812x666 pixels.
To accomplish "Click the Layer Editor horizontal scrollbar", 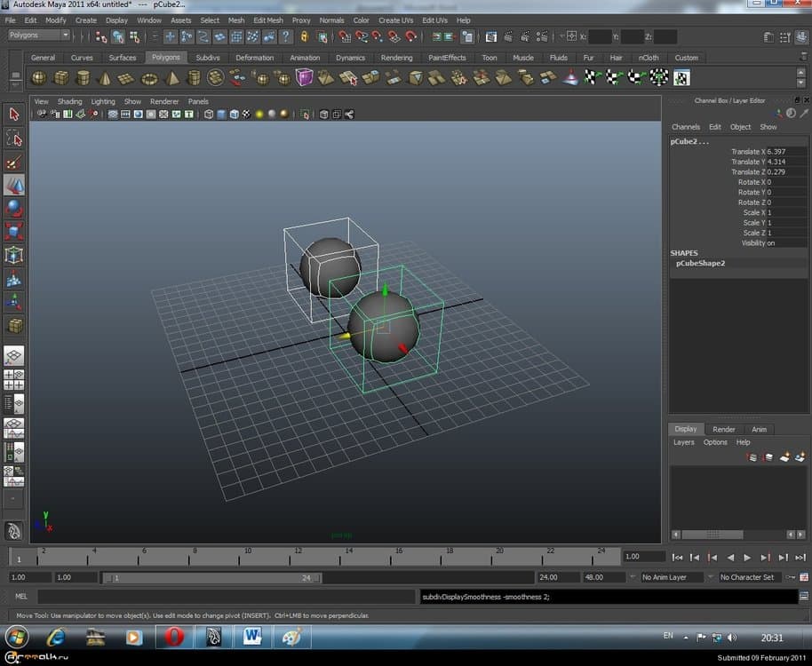I will (x=712, y=535).
